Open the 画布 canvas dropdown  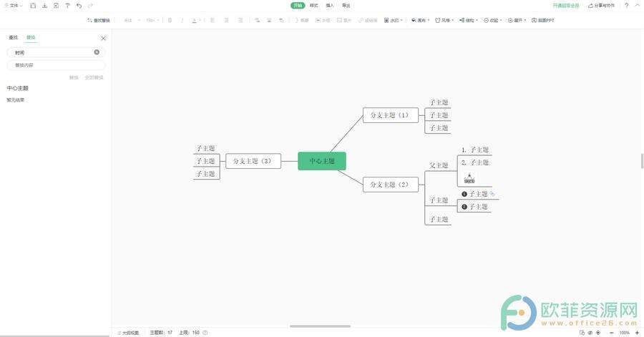click(x=420, y=20)
